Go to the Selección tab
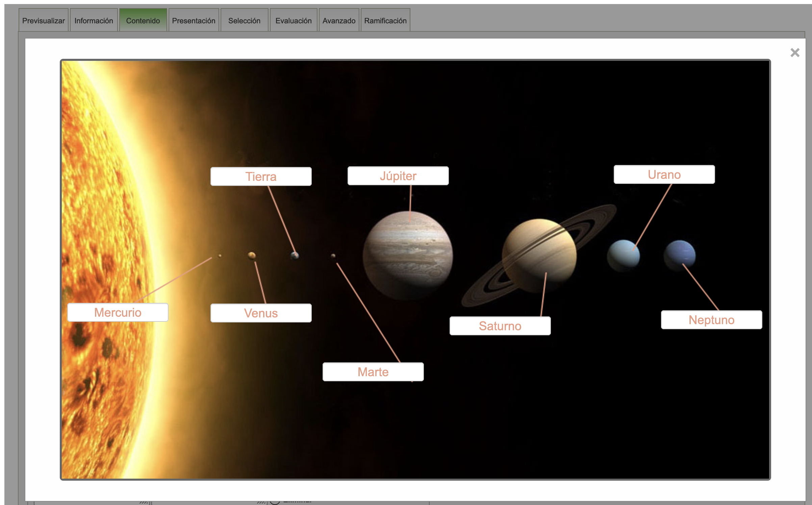Screen dimensions: 812x505 [244, 21]
